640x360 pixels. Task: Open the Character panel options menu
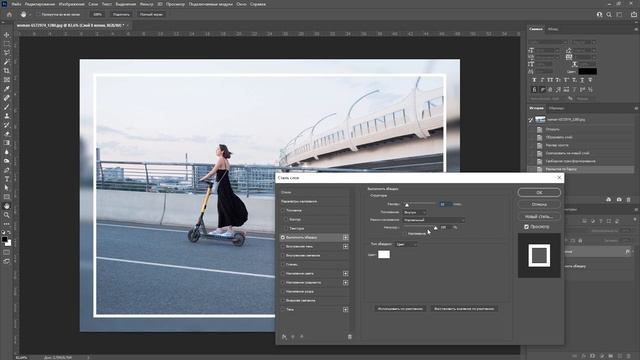coord(636,29)
